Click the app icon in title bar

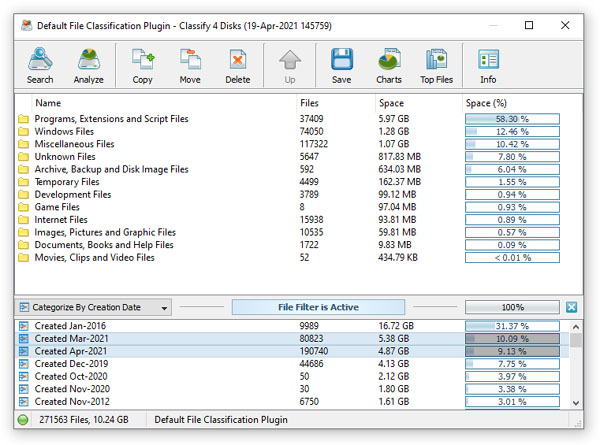click(x=26, y=26)
